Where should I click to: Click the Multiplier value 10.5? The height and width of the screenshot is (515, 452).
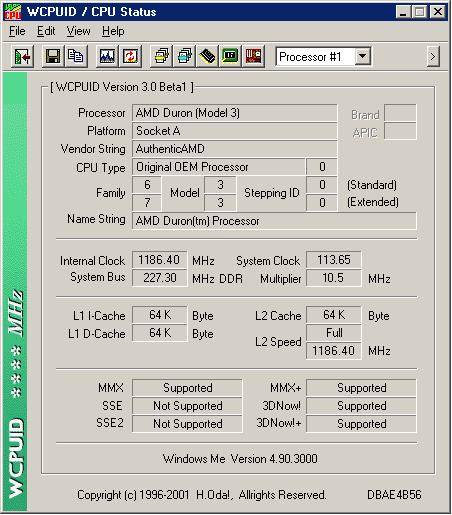tap(333, 278)
